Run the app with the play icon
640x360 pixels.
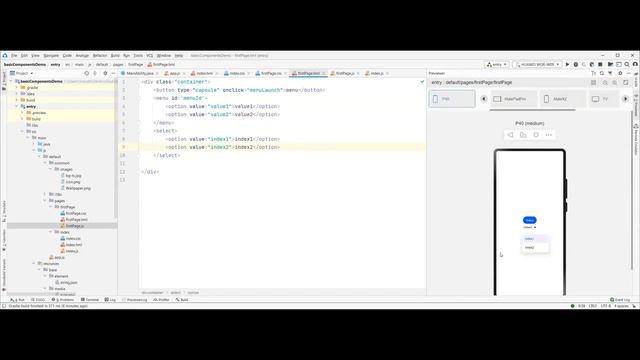click(x=567, y=64)
